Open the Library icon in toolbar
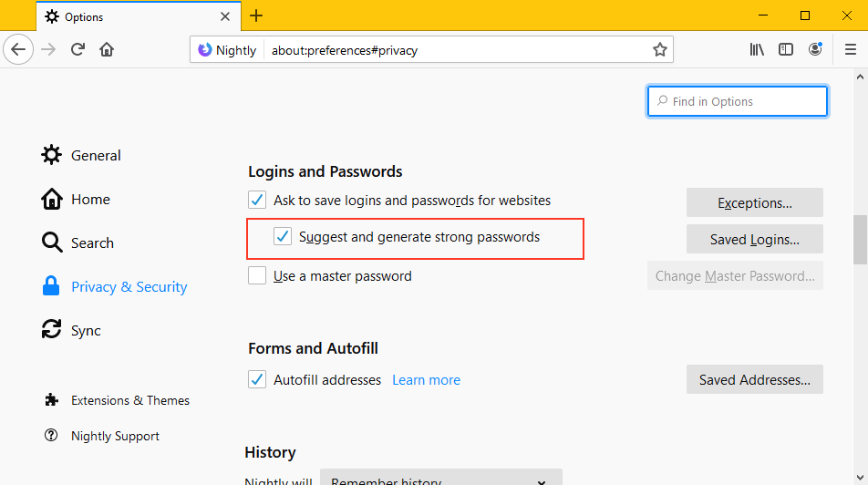The height and width of the screenshot is (485, 868). coord(757,50)
